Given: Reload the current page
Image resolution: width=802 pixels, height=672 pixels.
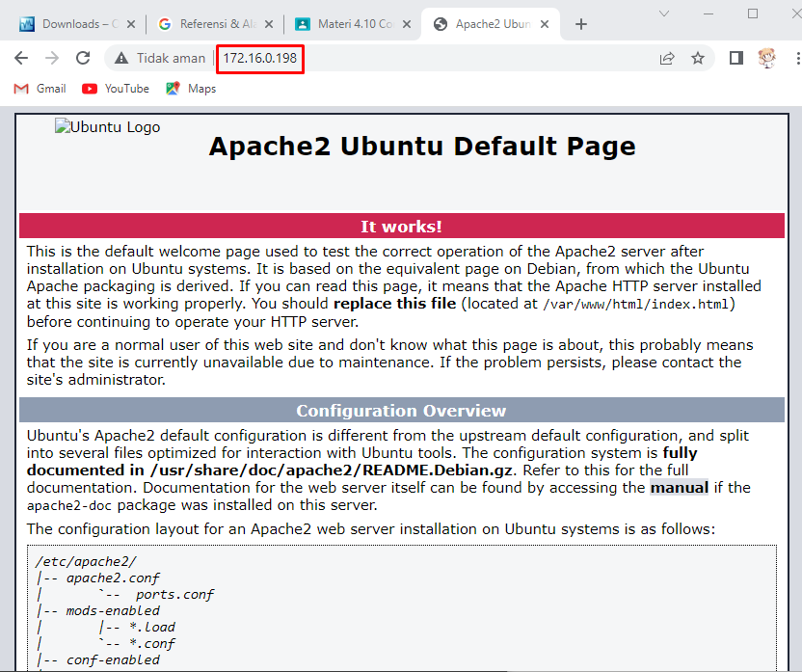Looking at the screenshot, I should pyautogui.click(x=83, y=58).
